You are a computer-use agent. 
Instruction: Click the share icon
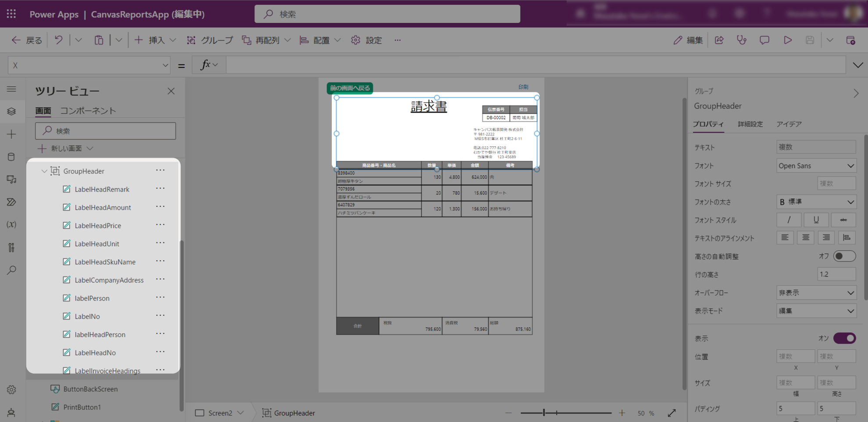coord(719,40)
